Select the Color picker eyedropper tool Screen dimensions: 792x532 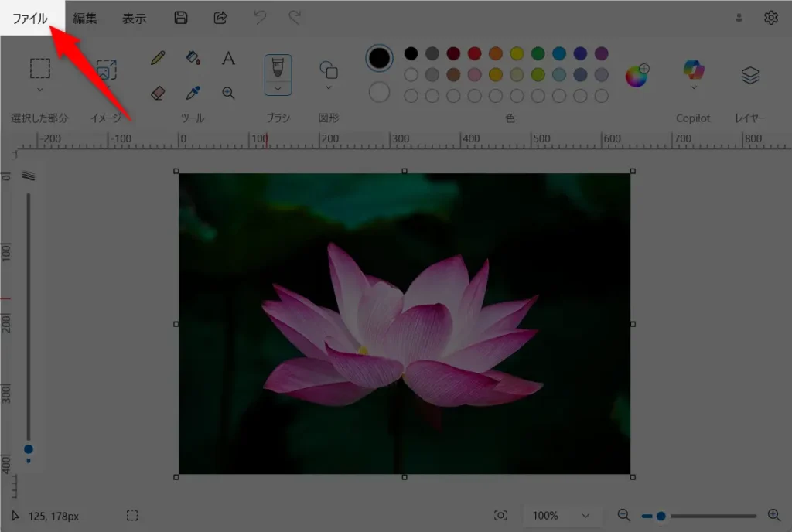[x=193, y=93]
